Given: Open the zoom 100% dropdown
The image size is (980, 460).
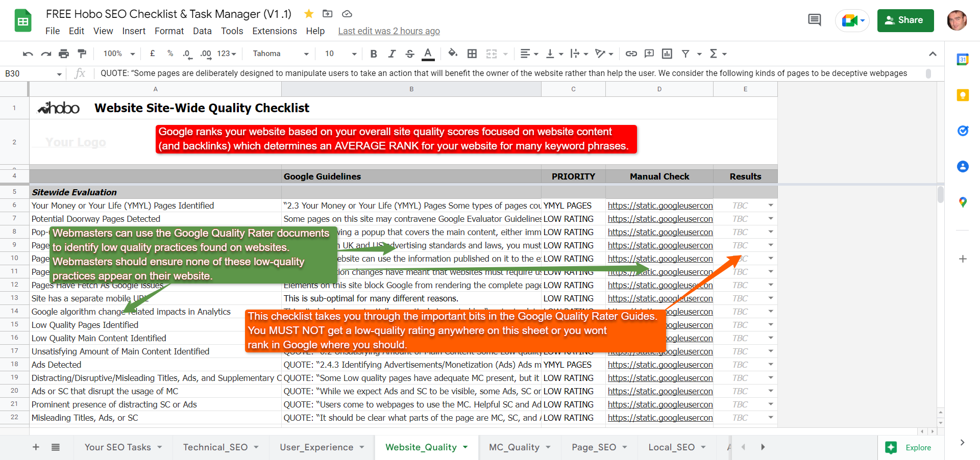Looking at the screenshot, I should point(119,54).
